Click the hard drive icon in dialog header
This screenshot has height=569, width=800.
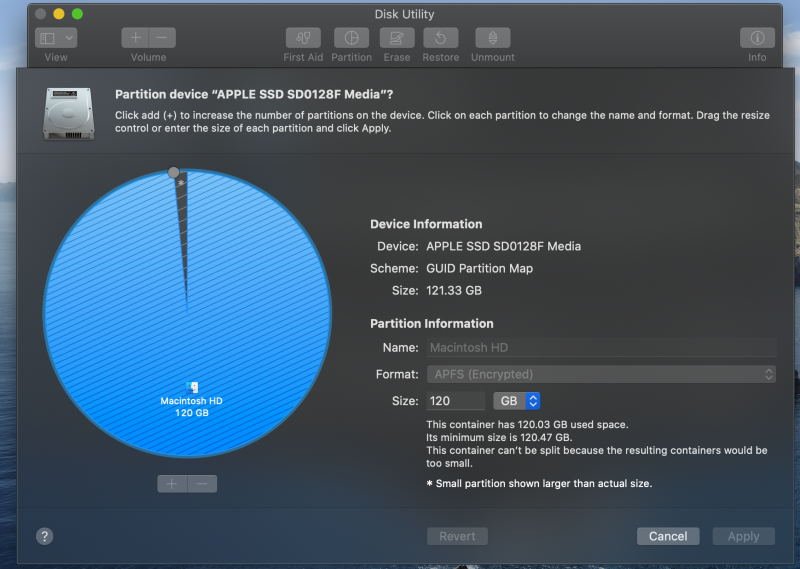pos(69,113)
